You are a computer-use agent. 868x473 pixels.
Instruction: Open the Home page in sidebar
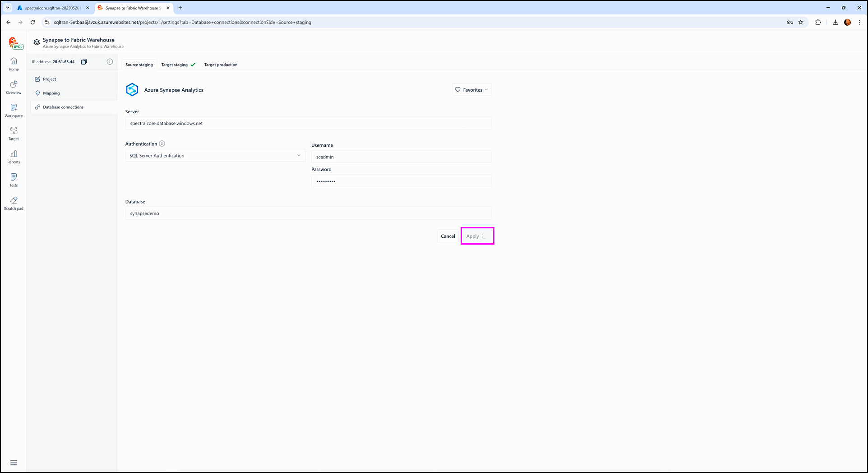pos(14,64)
